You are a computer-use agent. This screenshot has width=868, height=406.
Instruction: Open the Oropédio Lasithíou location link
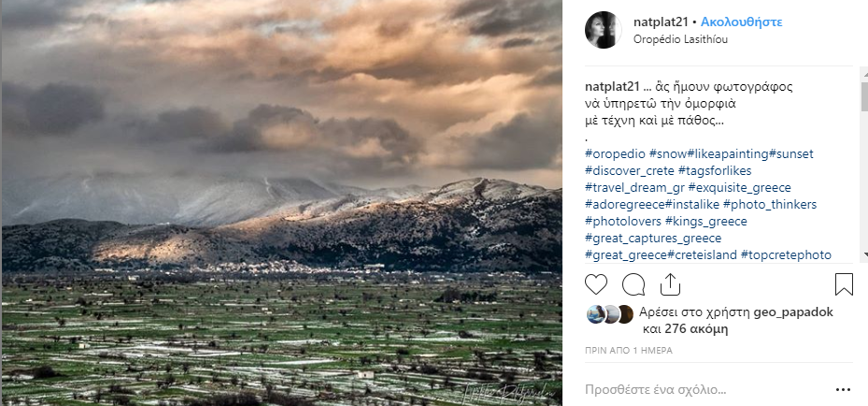pyautogui.click(x=680, y=39)
